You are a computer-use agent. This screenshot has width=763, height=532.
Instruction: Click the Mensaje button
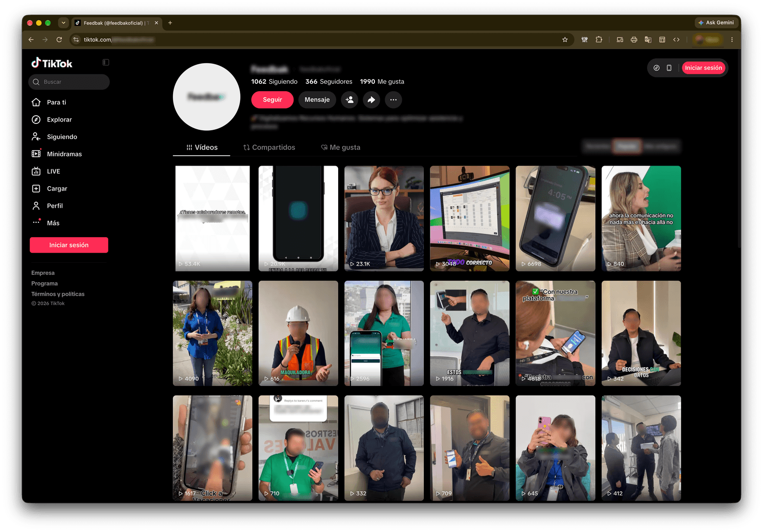point(317,100)
